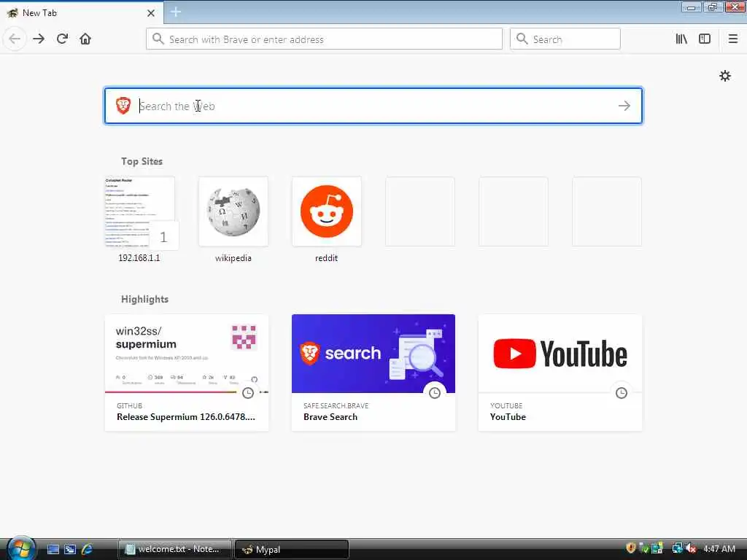The height and width of the screenshot is (560, 747).
Task: Open new tab page settings gear
Action: coord(724,76)
